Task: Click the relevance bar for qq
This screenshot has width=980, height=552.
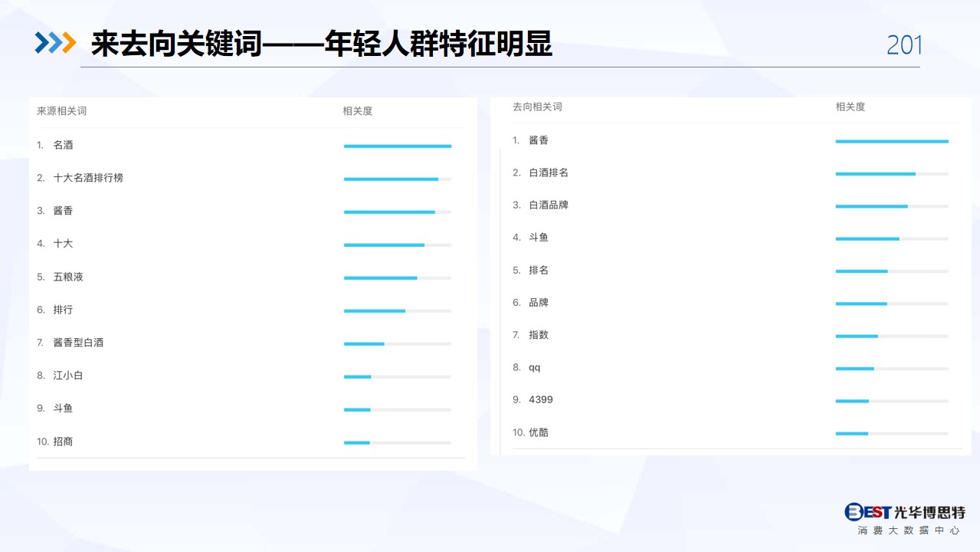Action: [892, 368]
